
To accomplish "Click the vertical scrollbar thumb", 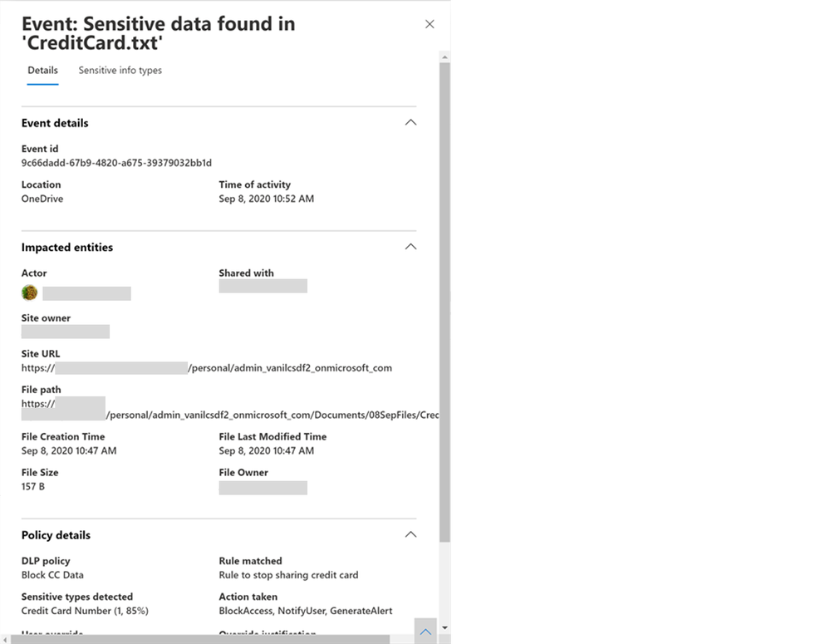I will click(x=444, y=299).
